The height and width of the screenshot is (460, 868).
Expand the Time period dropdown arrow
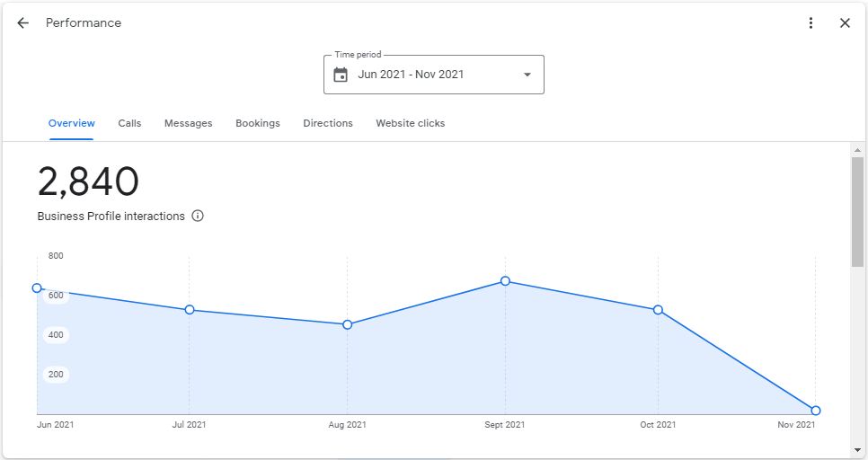pyautogui.click(x=527, y=75)
